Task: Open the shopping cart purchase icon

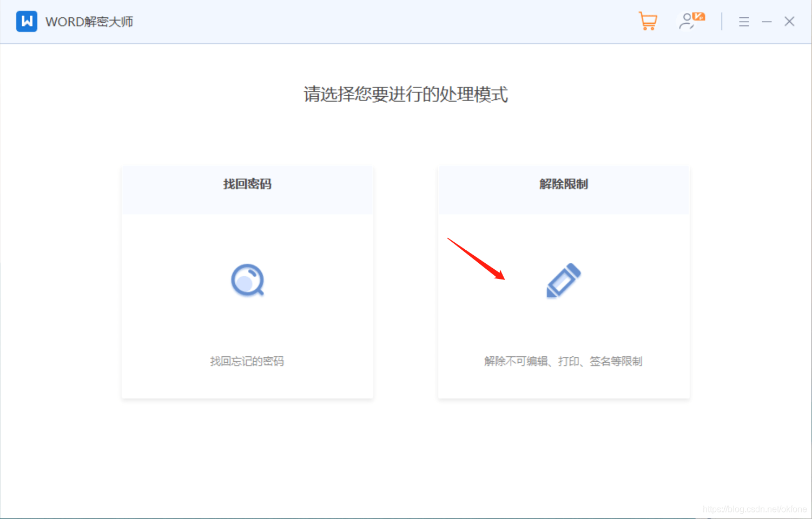Action: tap(648, 22)
